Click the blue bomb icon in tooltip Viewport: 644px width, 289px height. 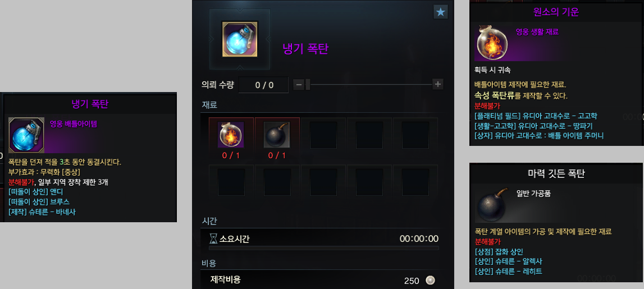pyautogui.click(x=26, y=135)
